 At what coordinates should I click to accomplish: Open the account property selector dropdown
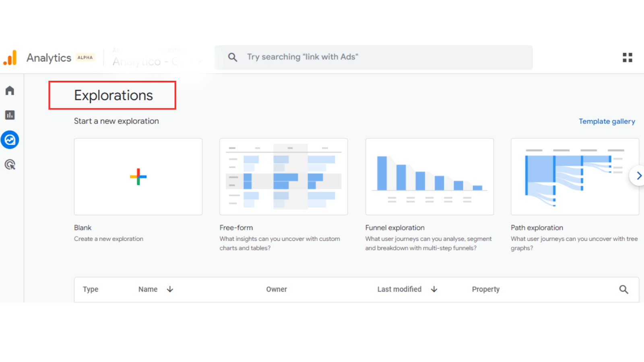click(x=157, y=58)
